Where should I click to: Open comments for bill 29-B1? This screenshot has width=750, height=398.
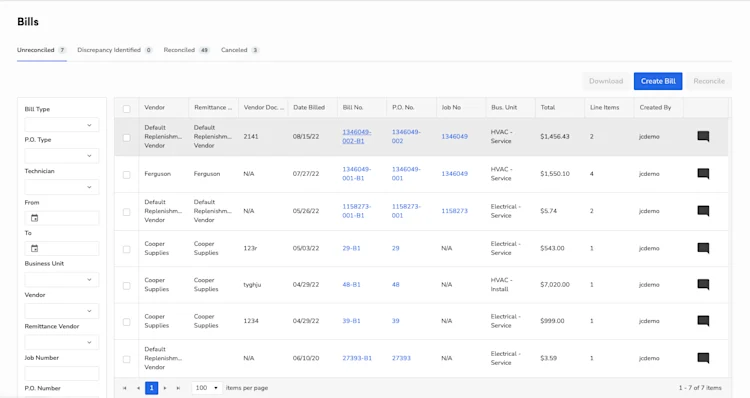[x=703, y=248]
